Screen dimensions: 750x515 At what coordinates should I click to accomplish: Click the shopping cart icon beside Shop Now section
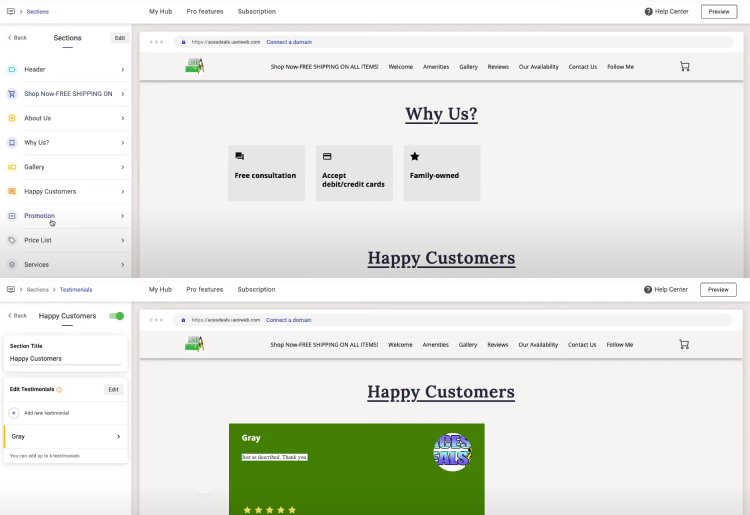point(11,94)
